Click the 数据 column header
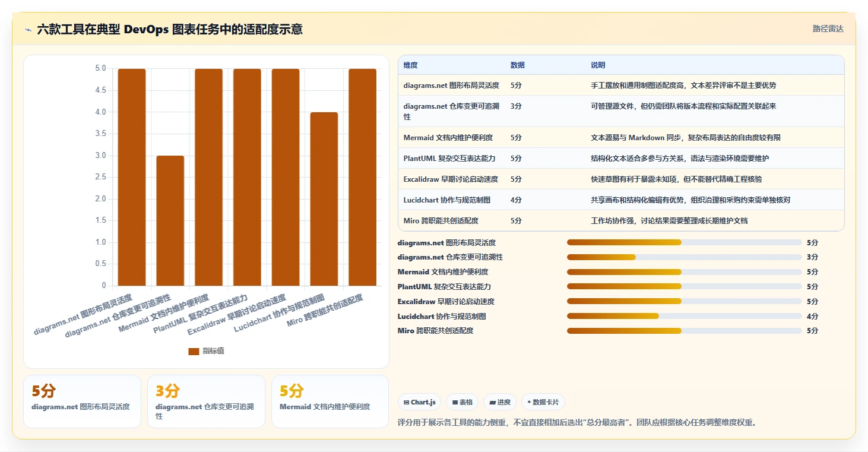868x452 pixels. pyautogui.click(x=517, y=65)
